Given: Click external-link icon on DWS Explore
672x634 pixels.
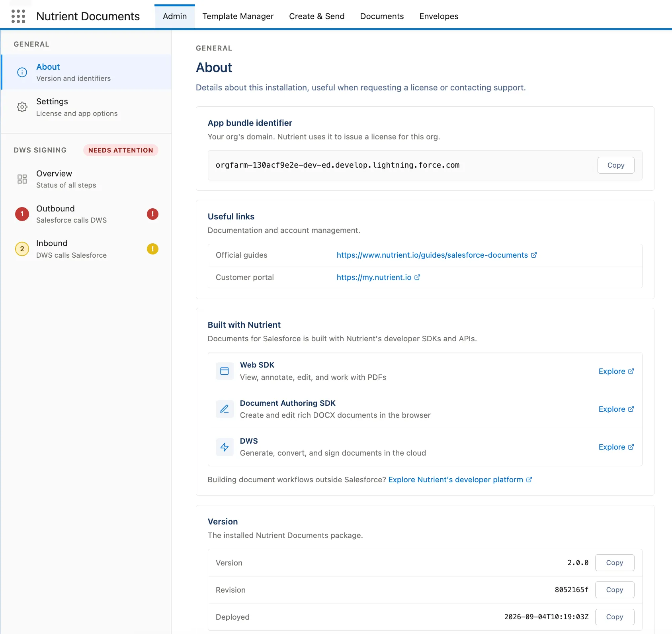Looking at the screenshot, I should pos(631,447).
